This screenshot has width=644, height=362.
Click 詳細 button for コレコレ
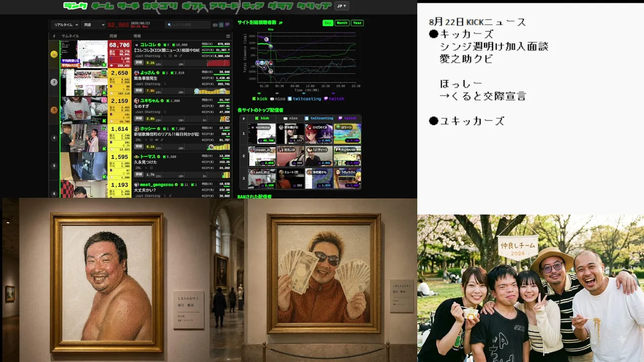[139, 63]
